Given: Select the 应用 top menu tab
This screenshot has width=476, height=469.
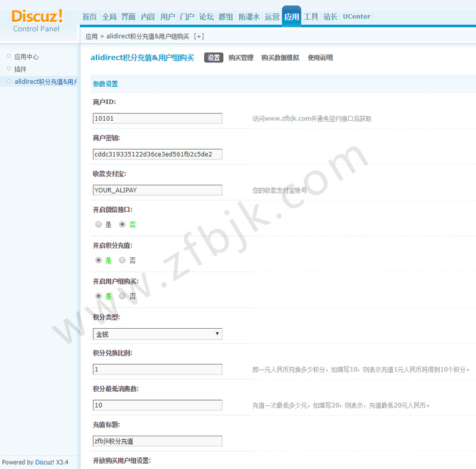Looking at the screenshot, I should 292,17.
